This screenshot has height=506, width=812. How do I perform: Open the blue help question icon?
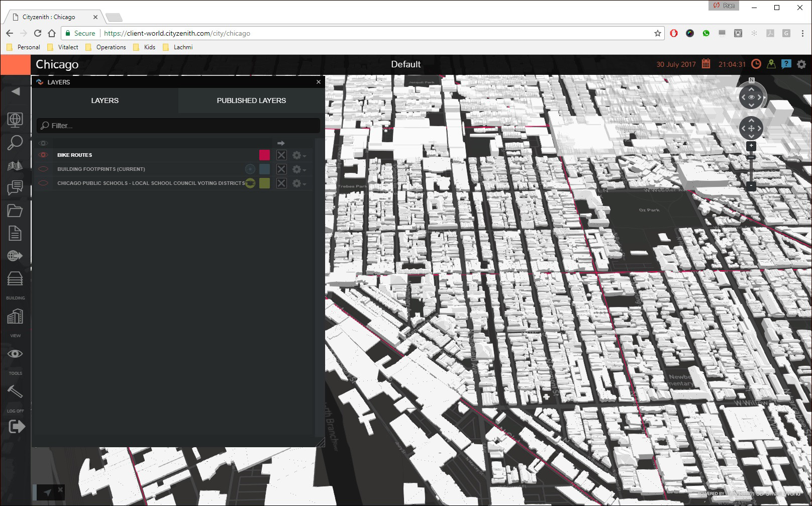[786, 64]
